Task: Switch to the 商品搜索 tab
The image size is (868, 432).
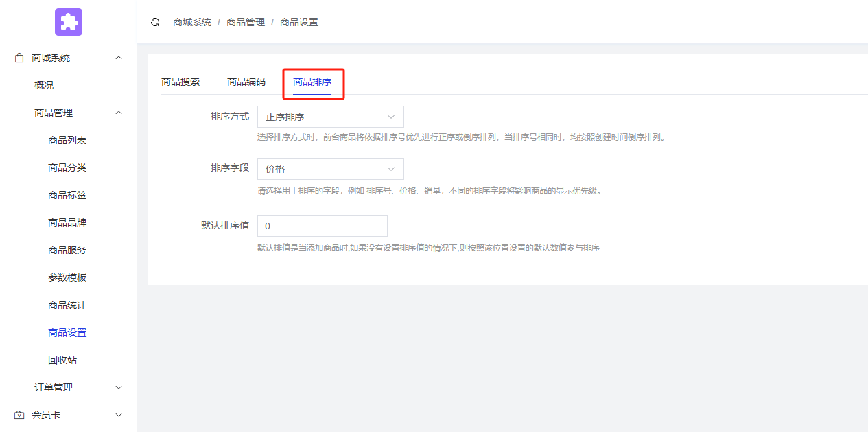Action: [x=180, y=80]
